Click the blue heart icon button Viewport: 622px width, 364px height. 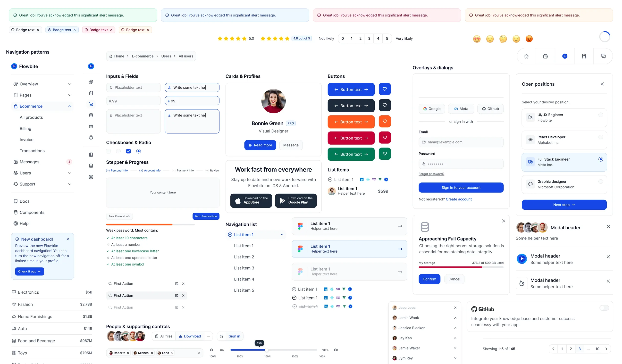point(385,89)
